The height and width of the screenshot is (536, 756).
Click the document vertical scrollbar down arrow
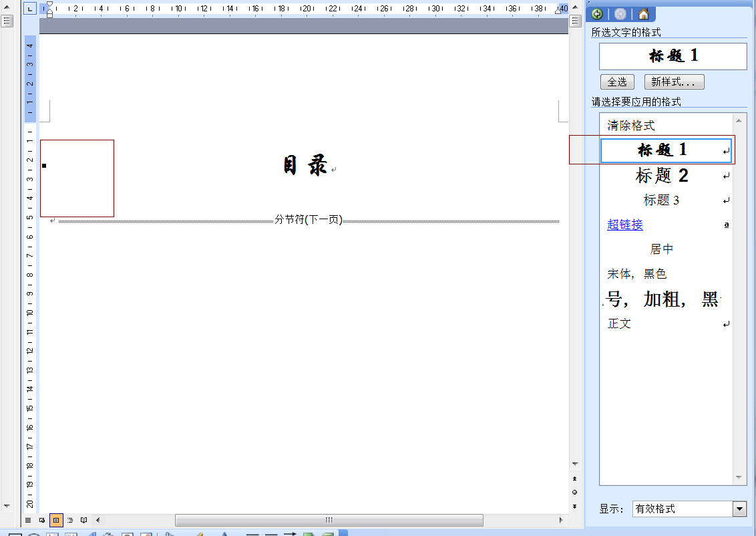pyautogui.click(x=575, y=464)
